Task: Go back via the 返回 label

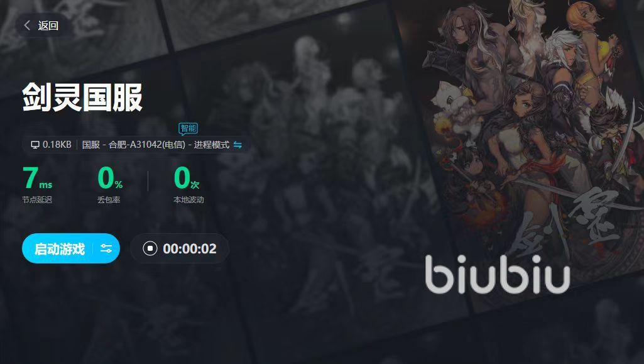Action: point(48,26)
